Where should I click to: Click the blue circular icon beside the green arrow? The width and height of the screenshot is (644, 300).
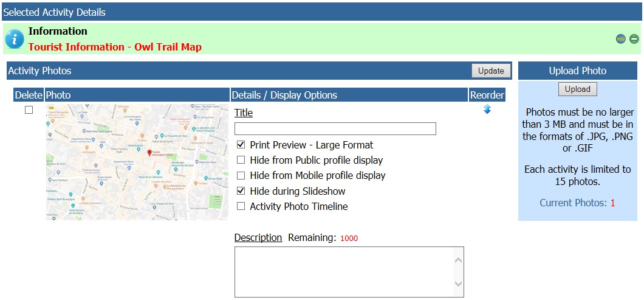[621, 39]
